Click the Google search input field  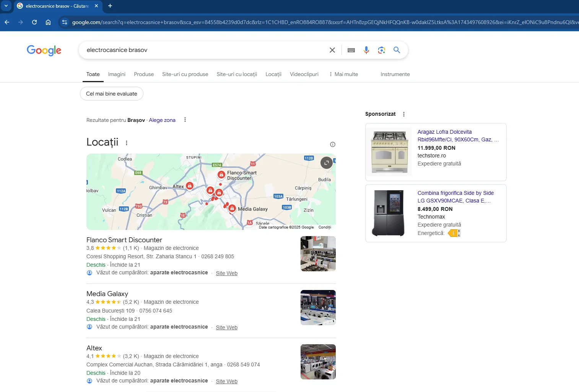tap(203, 50)
